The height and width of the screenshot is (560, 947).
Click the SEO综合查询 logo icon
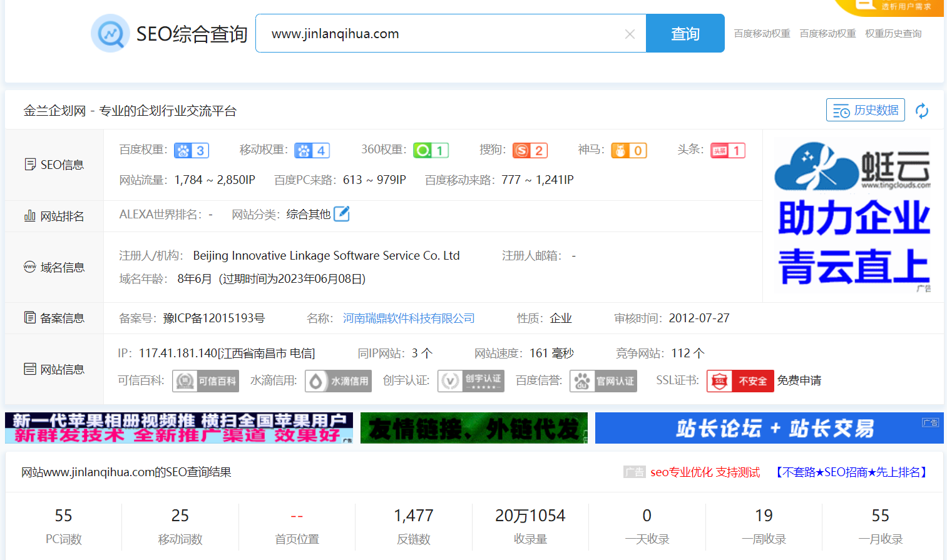[x=110, y=33]
